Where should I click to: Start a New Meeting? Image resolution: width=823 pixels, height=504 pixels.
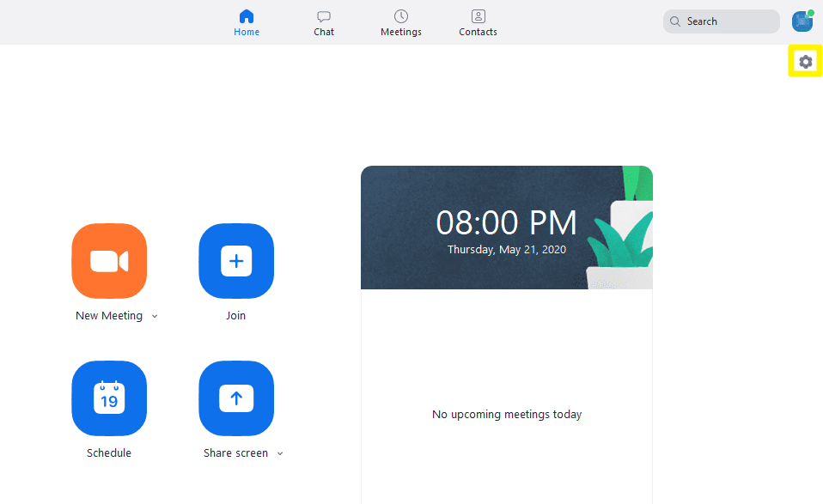tap(109, 261)
